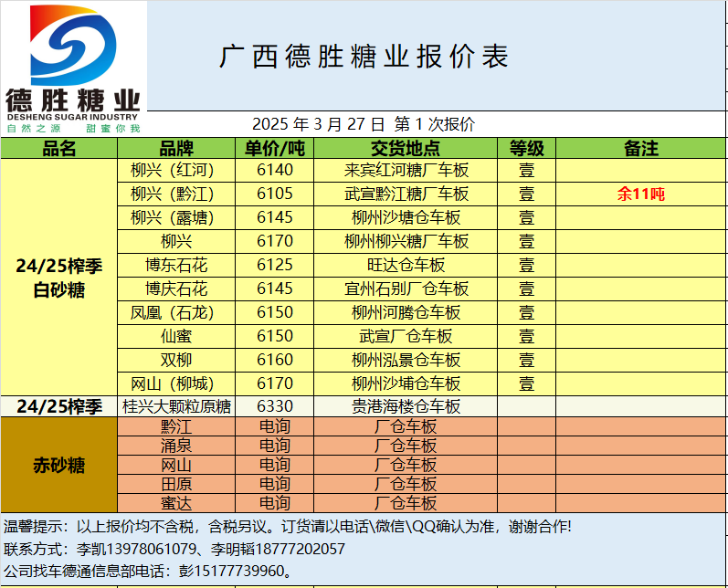Click the 桂兴大颗粒原糖 brand cell

pyautogui.click(x=176, y=406)
